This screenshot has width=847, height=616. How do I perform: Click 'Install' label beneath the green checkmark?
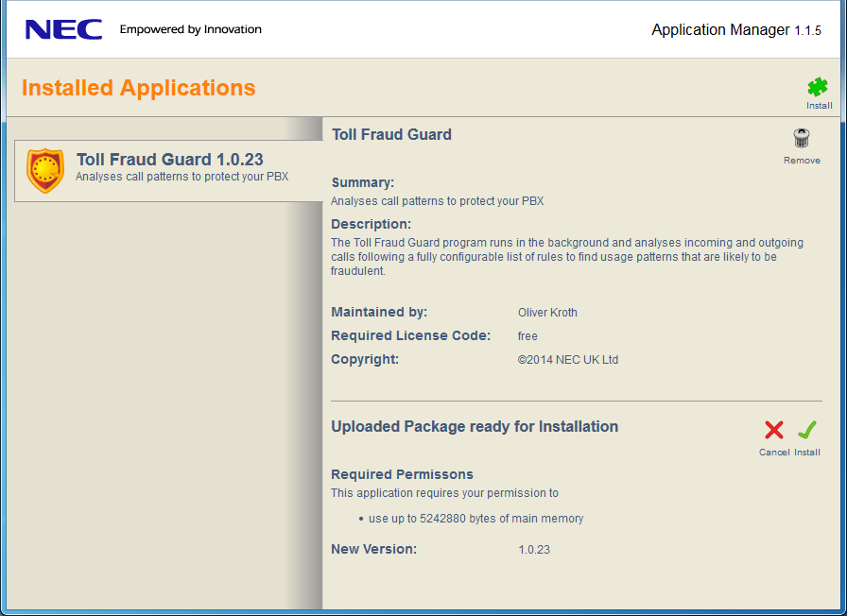806,453
